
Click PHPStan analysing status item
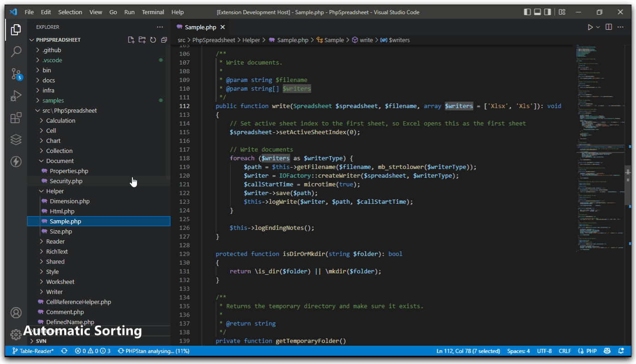tap(154, 351)
